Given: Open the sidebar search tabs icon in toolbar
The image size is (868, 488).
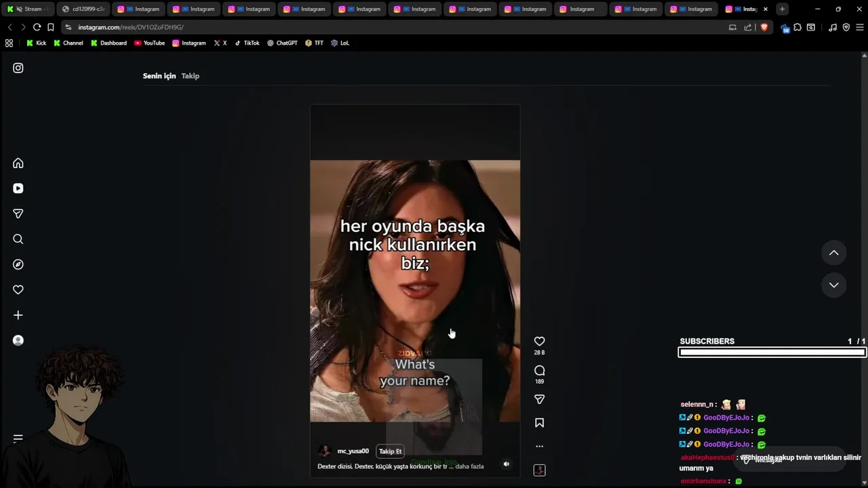Looking at the screenshot, I should 810,27.
